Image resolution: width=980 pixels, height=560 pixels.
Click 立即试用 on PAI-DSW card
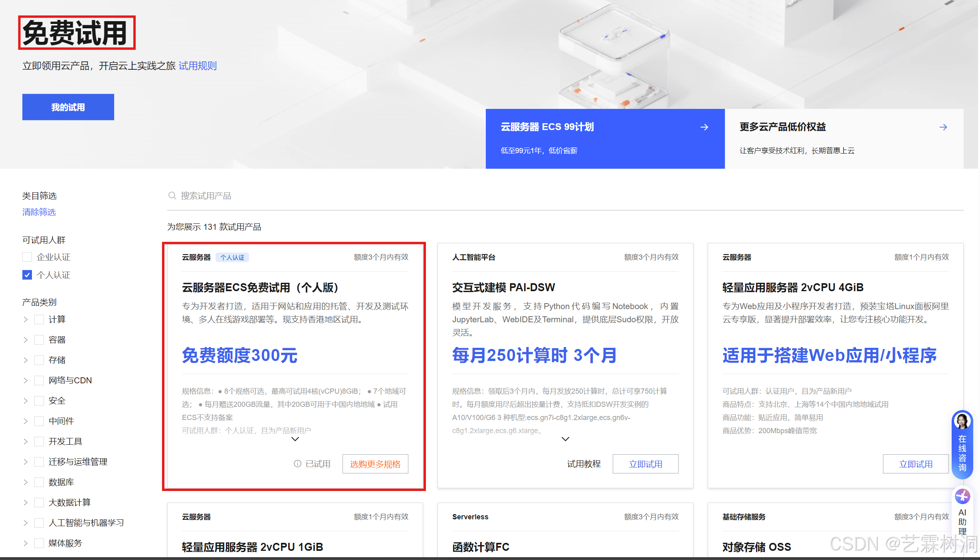point(645,464)
